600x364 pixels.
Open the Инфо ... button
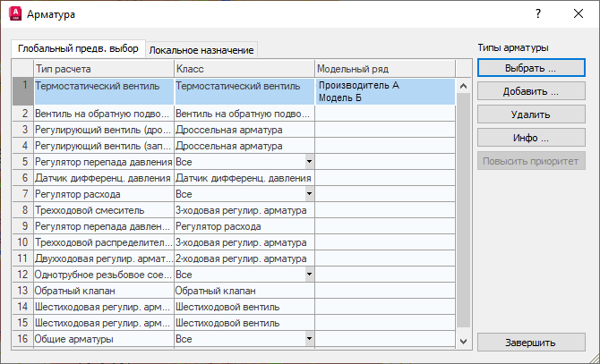pyautogui.click(x=531, y=138)
